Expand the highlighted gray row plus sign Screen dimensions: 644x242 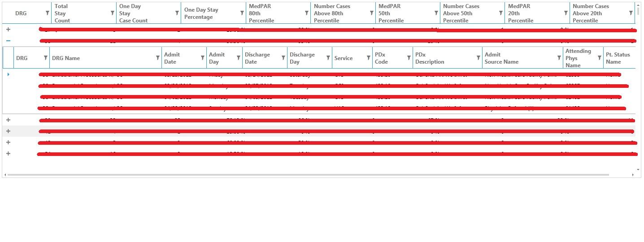tap(8, 131)
